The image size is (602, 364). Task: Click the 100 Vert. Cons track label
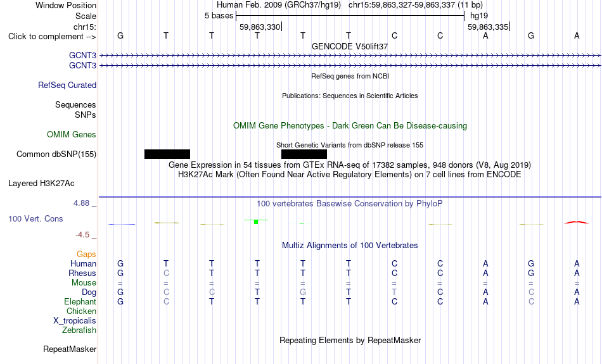pyautogui.click(x=35, y=218)
